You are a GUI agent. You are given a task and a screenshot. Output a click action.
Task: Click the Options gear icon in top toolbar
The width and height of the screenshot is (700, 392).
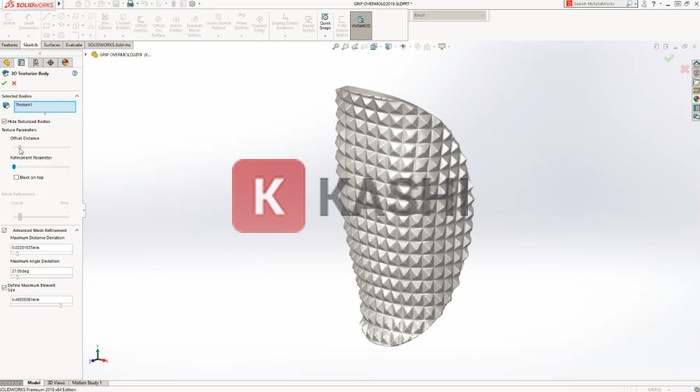[192, 4]
